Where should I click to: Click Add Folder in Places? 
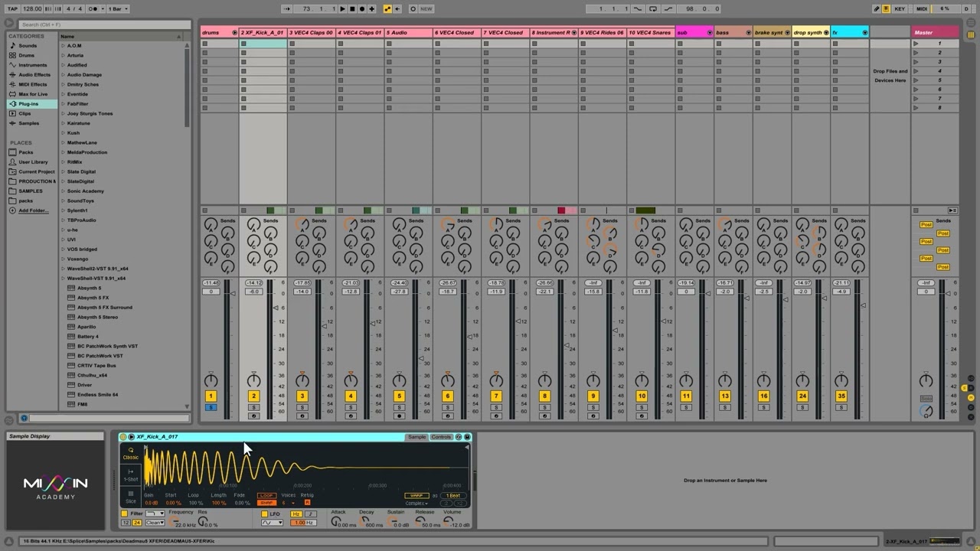coord(33,210)
